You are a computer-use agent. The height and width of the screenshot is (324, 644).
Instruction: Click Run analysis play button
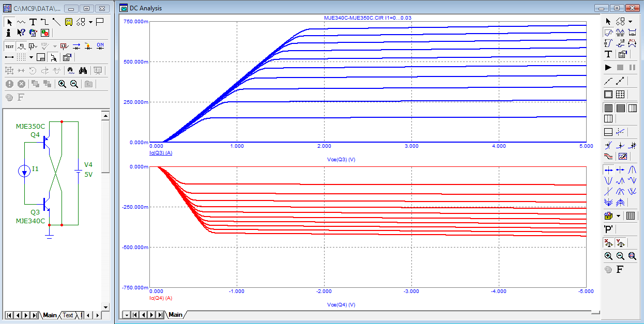click(608, 67)
